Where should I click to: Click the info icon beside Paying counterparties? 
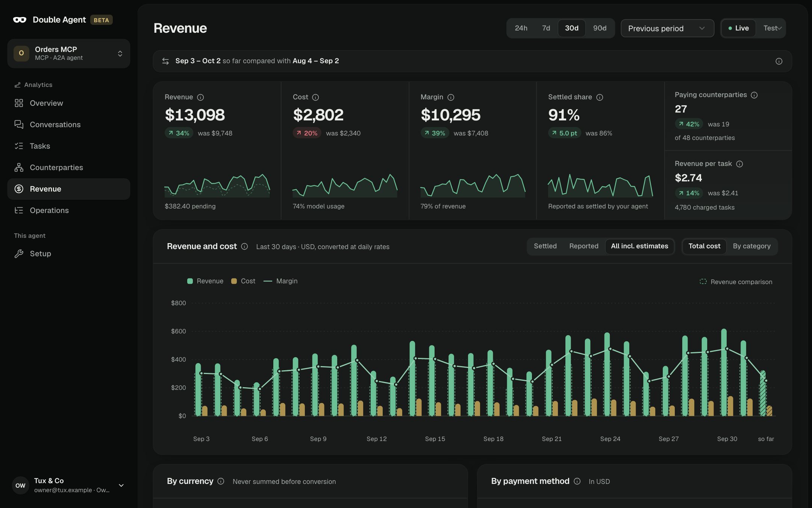[x=754, y=95]
